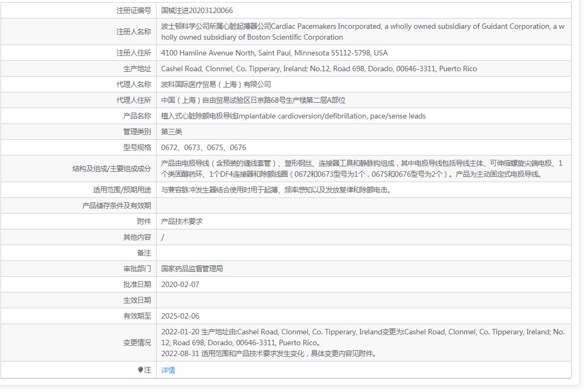Screen dimensions: 586x392
Task: Select the Cardiac Pacemakers Incorporated registrant text
Action: tap(363, 32)
